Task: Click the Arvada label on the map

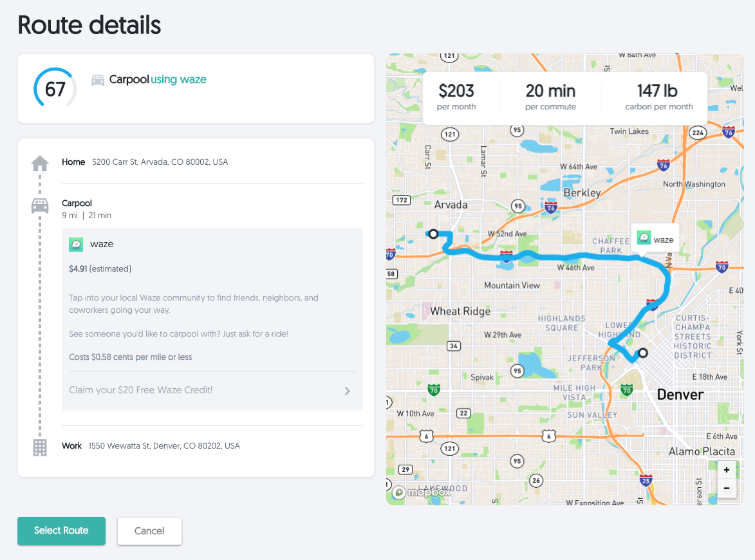Action: pos(451,205)
